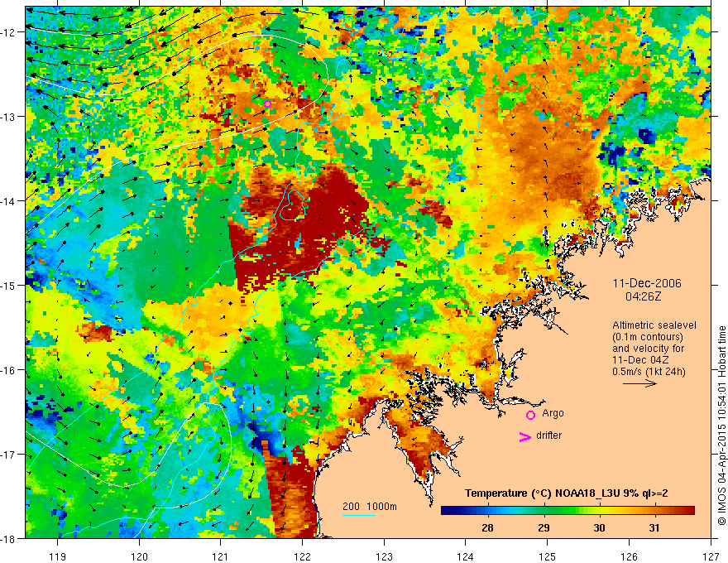Click the '127' longitude label
Viewport: 728px width, 563px height.
point(711,556)
